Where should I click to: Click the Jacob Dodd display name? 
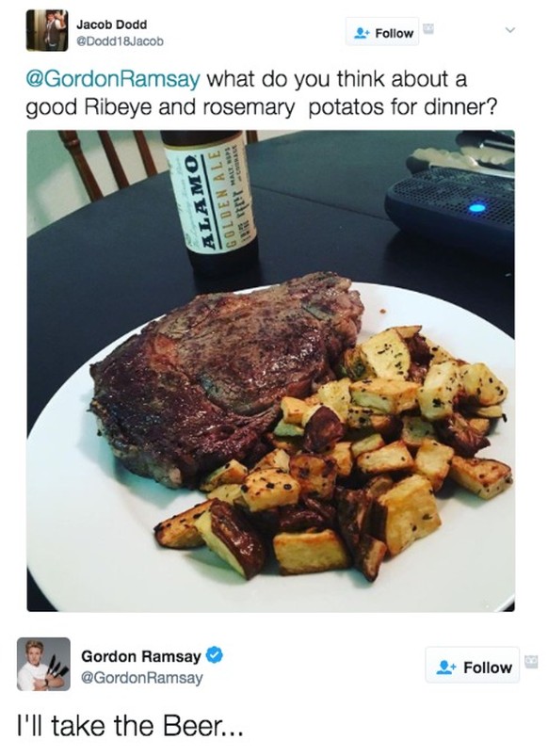(x=111, y=24)
